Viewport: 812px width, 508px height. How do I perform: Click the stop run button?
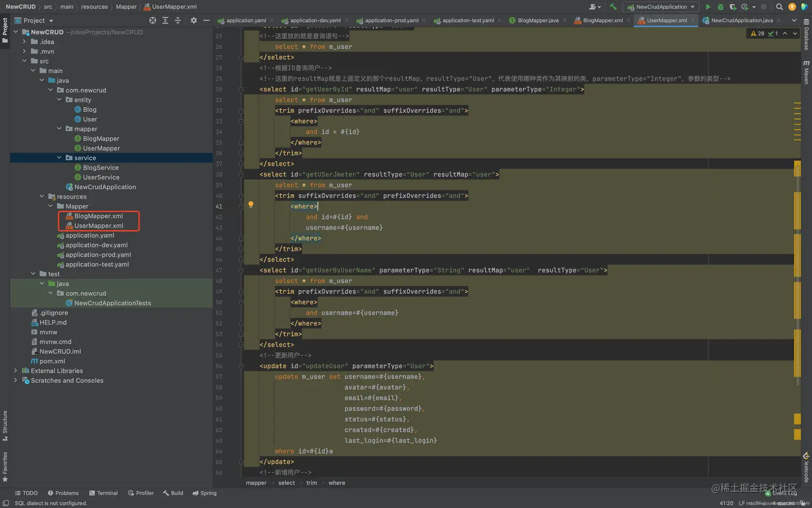764,7
